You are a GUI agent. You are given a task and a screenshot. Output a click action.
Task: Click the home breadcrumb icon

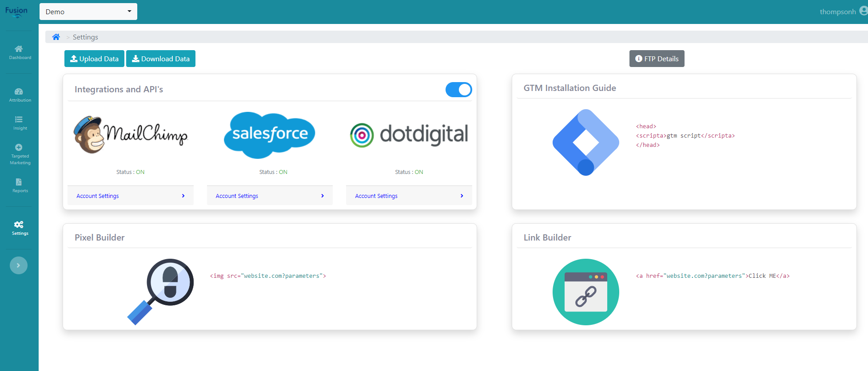coord(56,37)
